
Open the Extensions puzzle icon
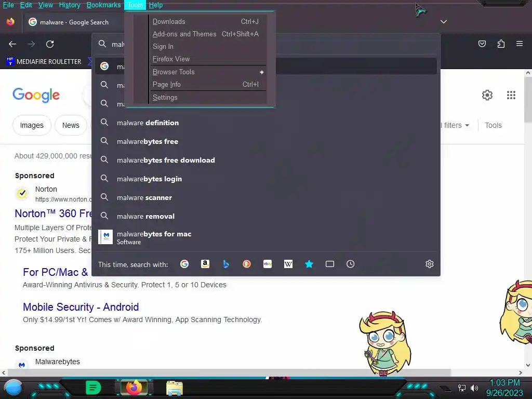[501, 44]
